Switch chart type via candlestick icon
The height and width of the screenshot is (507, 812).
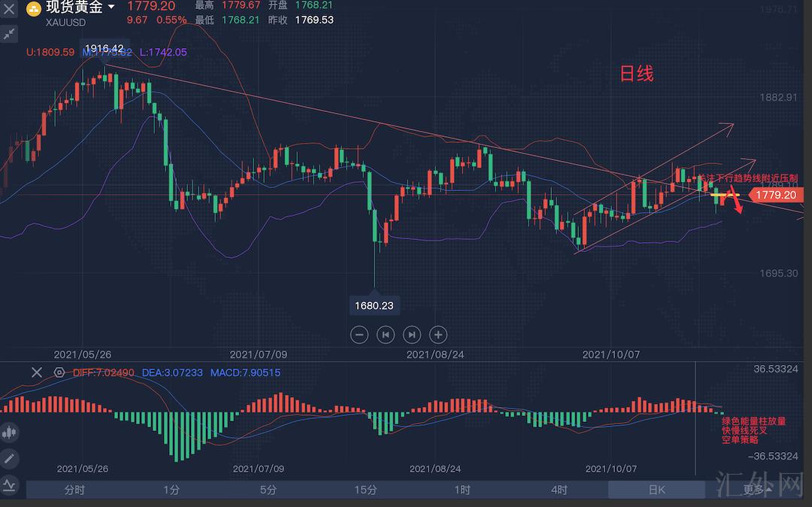pyautogui.click(x=10, y=433)
